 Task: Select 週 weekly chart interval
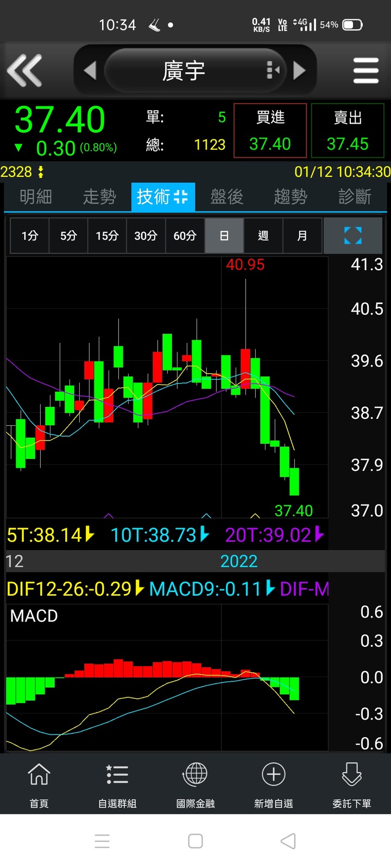pyautogui.click(x=263, y=235)
